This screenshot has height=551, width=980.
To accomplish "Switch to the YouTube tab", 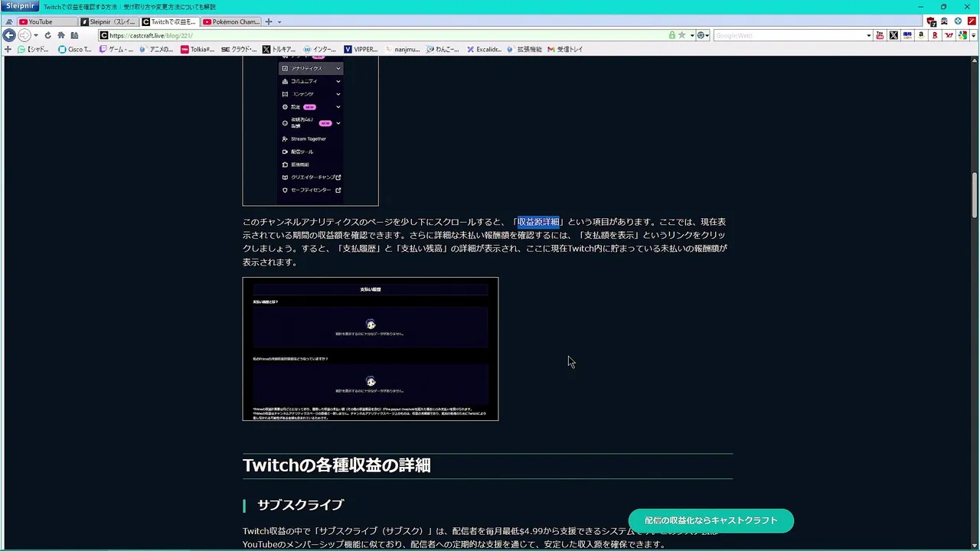I will click(46, 21).
